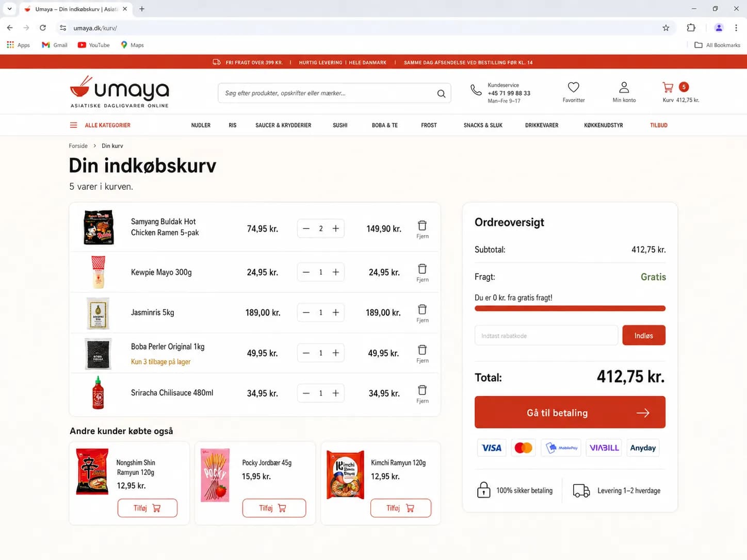Open the Tilbud menu item
Viewport: 747px width, 560px height.
point(659,125)
